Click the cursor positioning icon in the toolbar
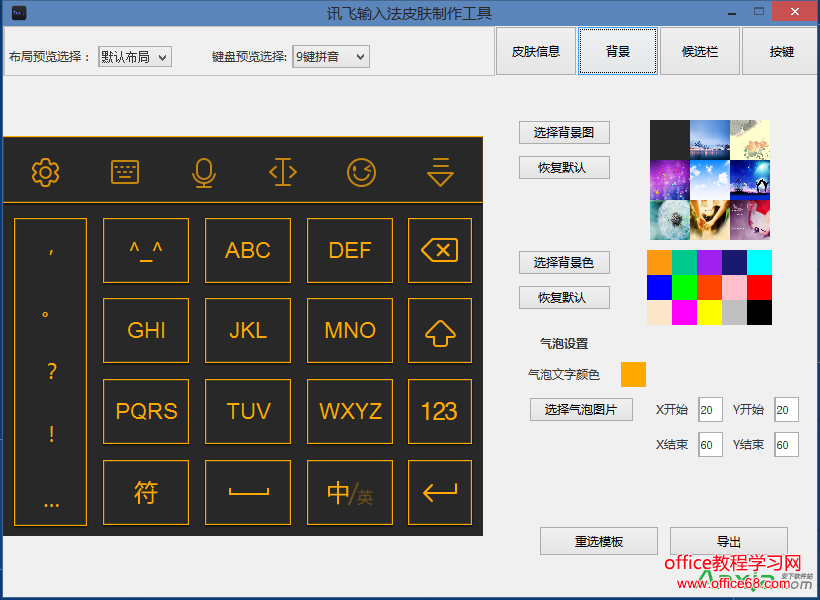The width and height of the screenshot is (820, 600). 282,172
